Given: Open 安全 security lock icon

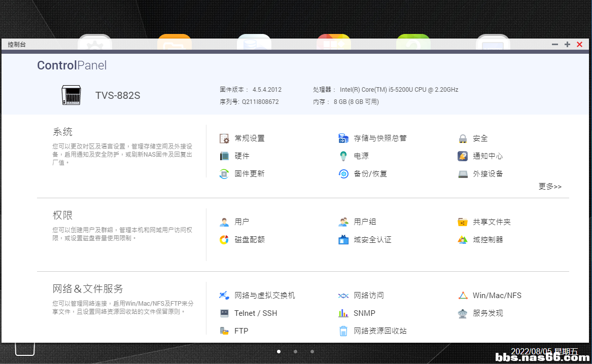Looking at the screenshot, I should (462, 138).
